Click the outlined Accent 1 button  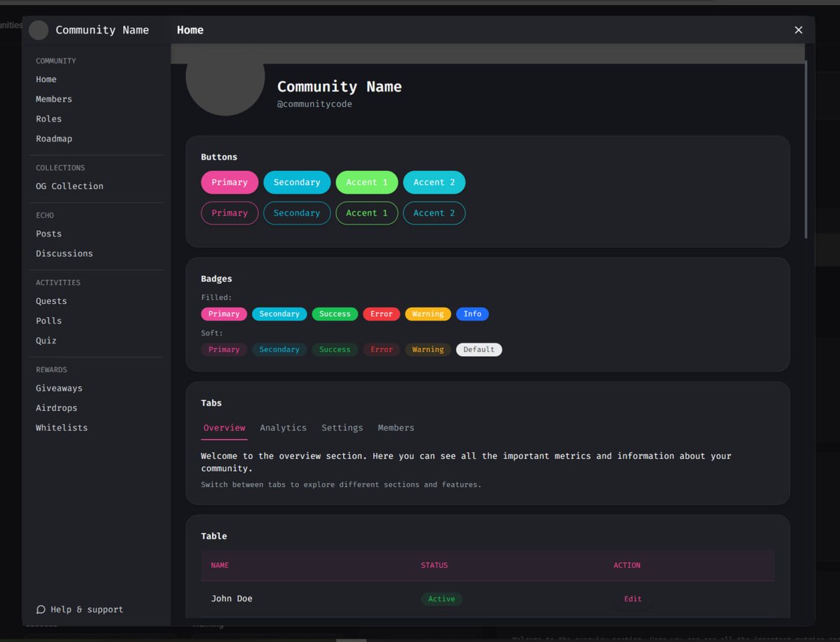[x=367, y=213]
